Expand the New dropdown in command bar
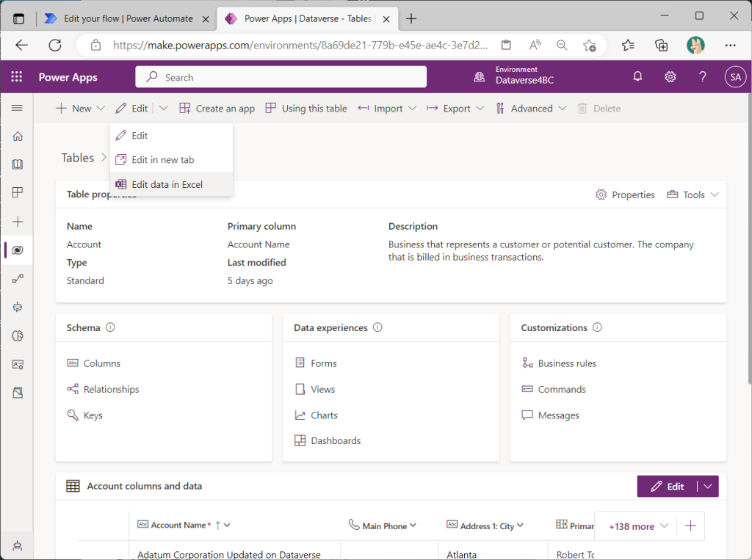 101,109
